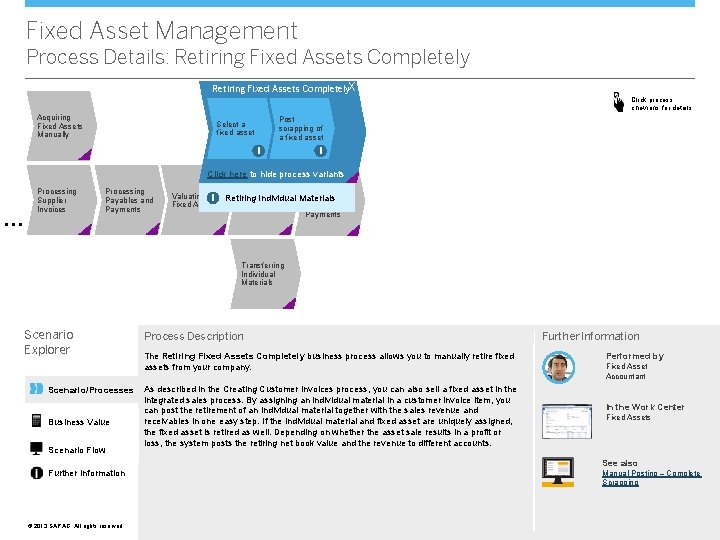The height and width of the screenshot is (540, 720).
Task: Click the 'Click here' hide variants link
Action: coord(227,174)
